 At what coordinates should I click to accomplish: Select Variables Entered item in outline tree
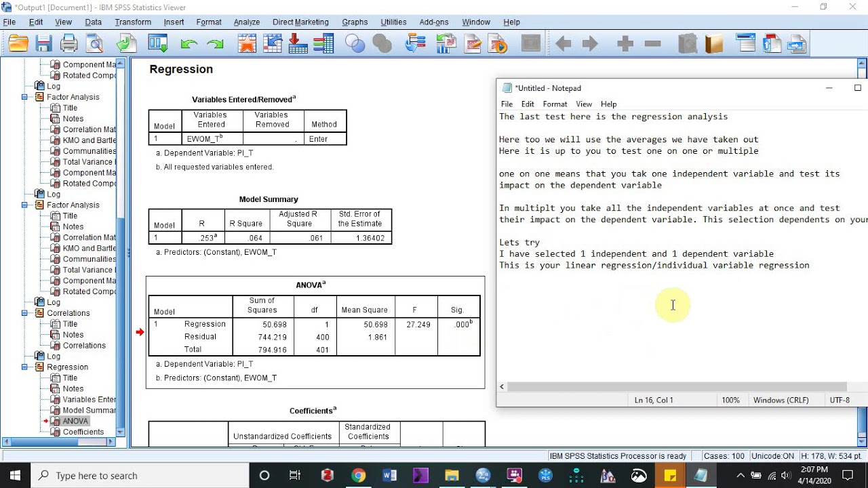pyautogui.click(x=89, y=400)
